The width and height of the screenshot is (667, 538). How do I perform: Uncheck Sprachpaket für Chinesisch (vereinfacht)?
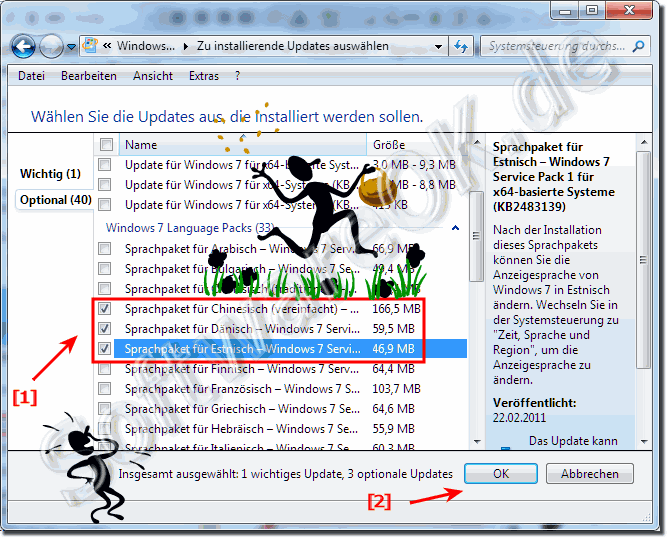pyautogui.click(x=105, y=308)
